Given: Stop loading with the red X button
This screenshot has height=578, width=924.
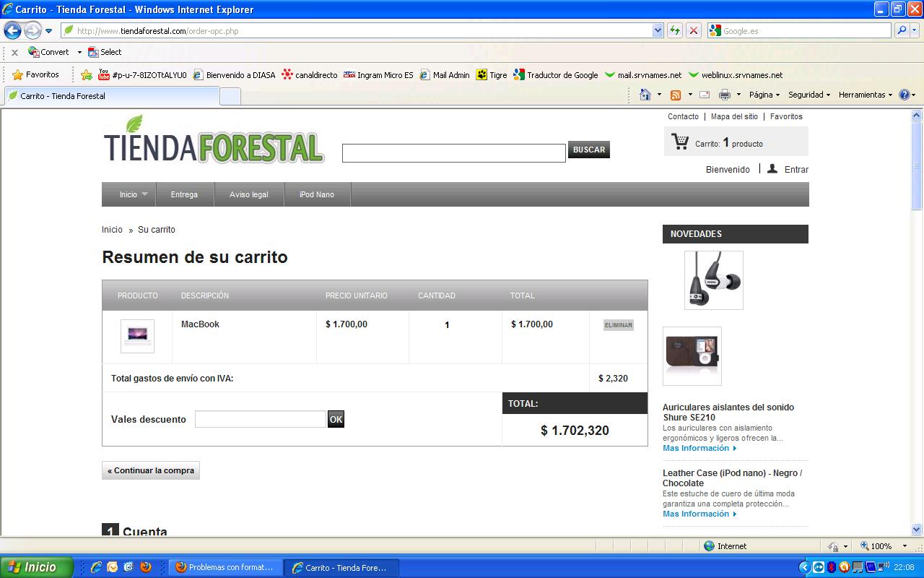Looking at the screenshot, I should (x=693, y=31).
